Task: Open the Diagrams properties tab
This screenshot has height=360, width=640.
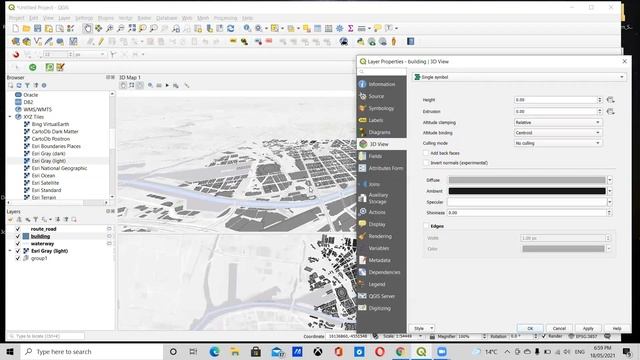Action: 382,132
